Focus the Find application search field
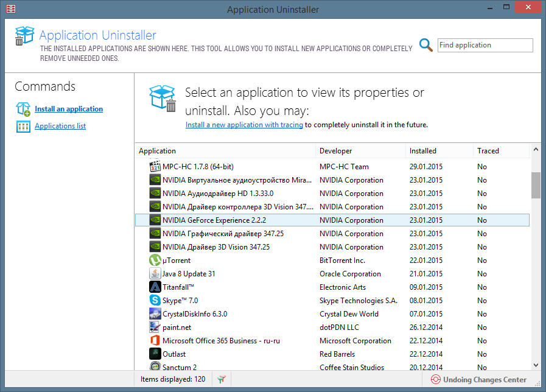The image size is (546, 392). [x=485, y=45]
